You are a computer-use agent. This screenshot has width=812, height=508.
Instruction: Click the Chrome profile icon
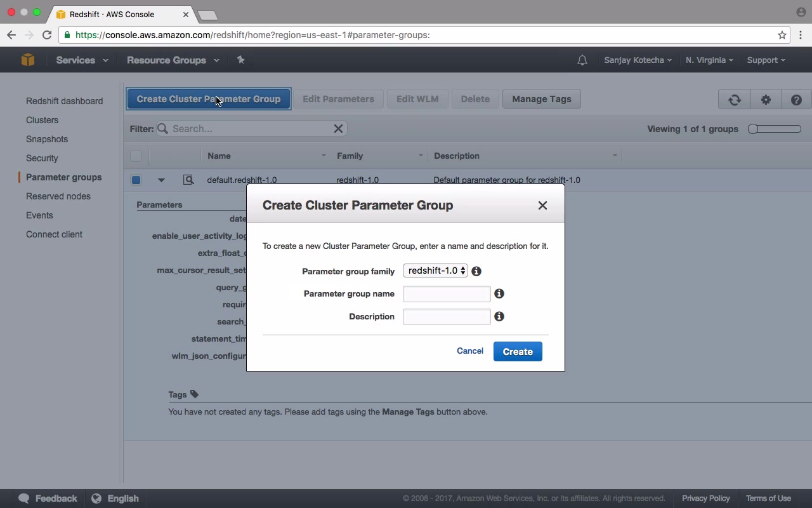tap(801, 12)
